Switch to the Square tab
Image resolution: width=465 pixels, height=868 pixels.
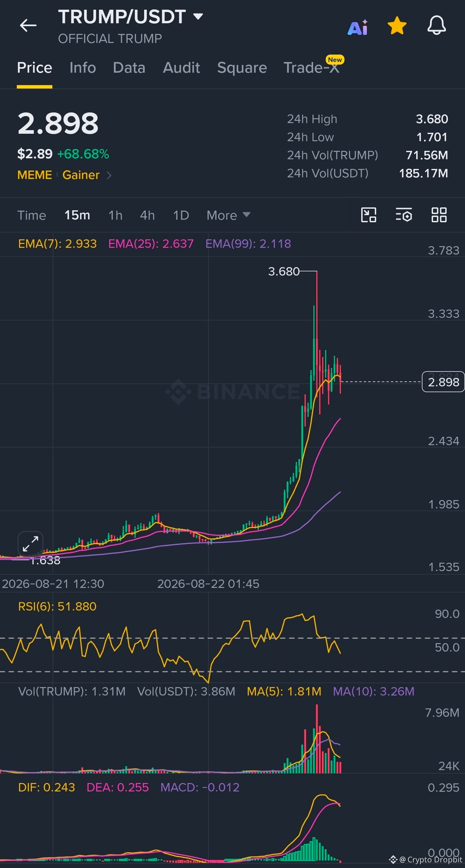(x=242, y=68)
